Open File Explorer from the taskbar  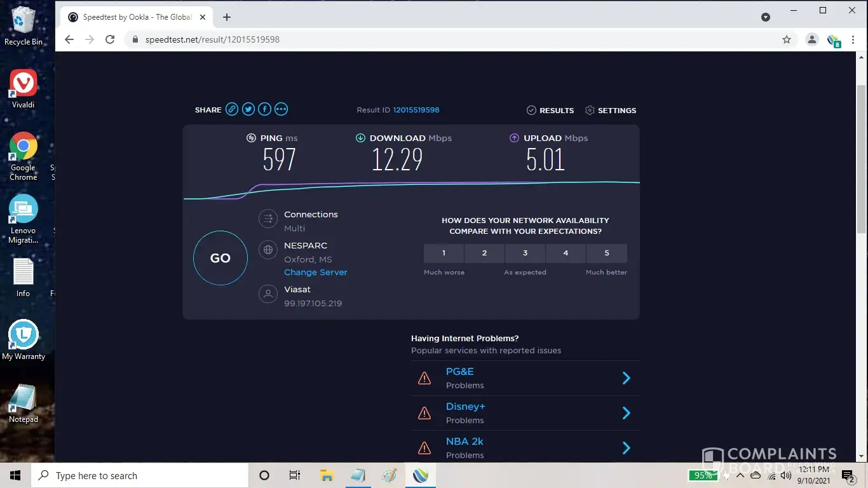[x=327, y=475]
